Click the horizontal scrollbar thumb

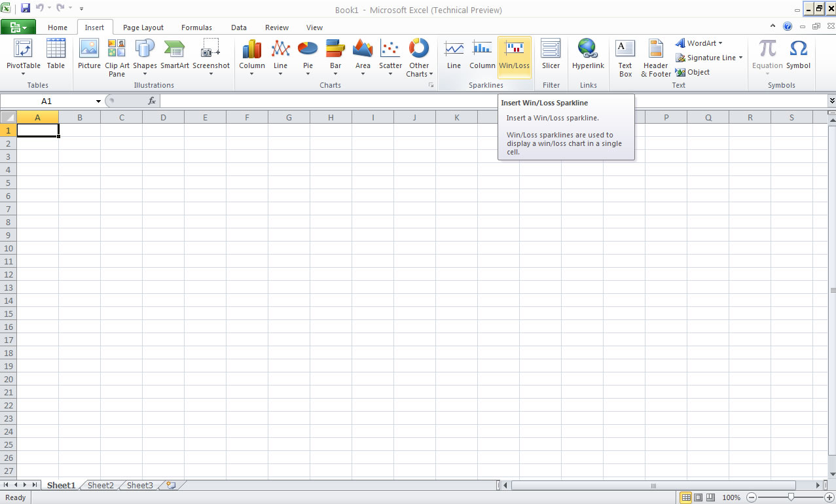pyautogui.click(x=653, y=486)
